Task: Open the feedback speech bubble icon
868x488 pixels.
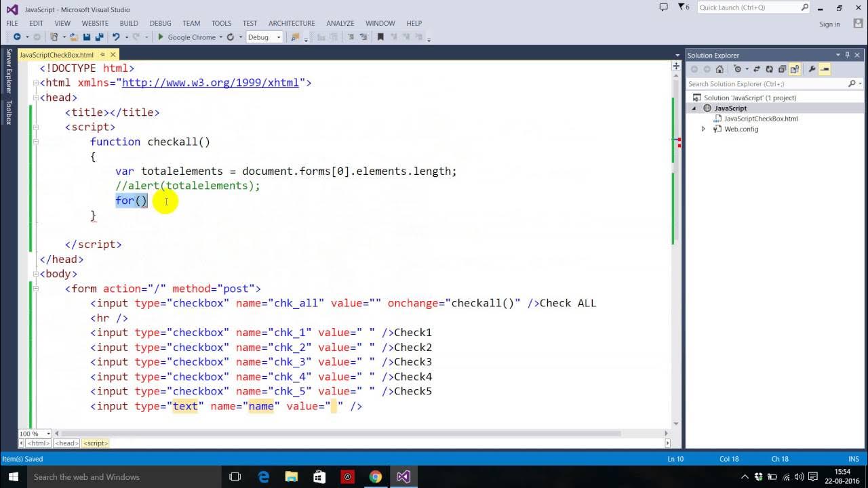Action: click(x=663, y=7)
